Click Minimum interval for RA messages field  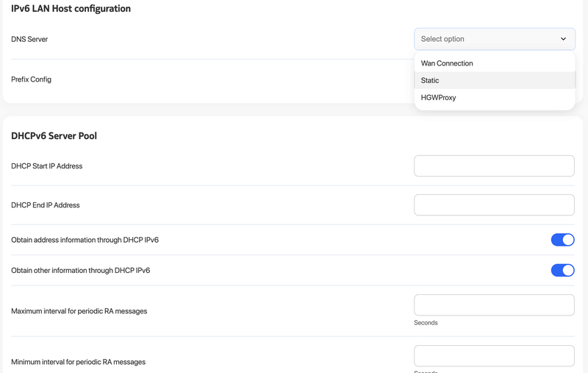494,356
